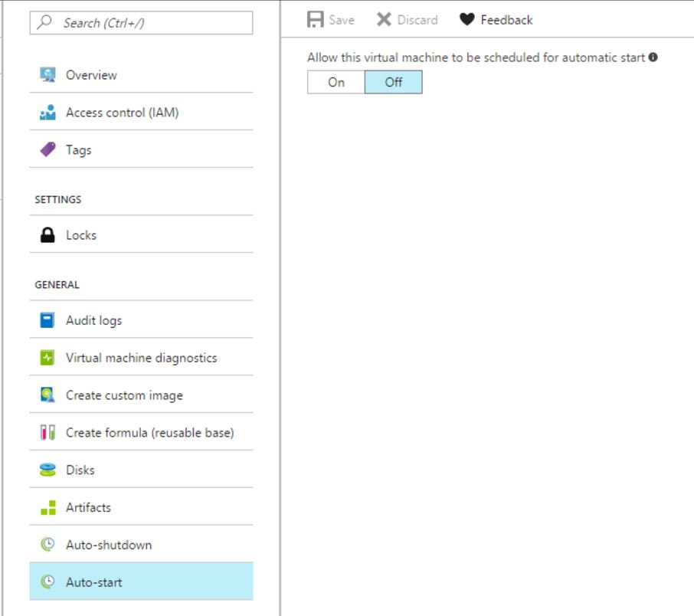Discard the pending changes
The image size is (694, 616).
coord(408,20)
